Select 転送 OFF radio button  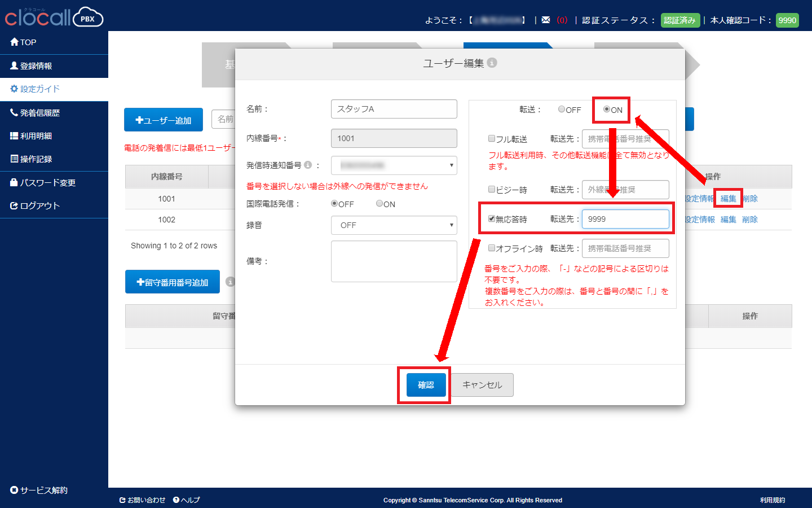pyautogui.click(x=562, y=109)
